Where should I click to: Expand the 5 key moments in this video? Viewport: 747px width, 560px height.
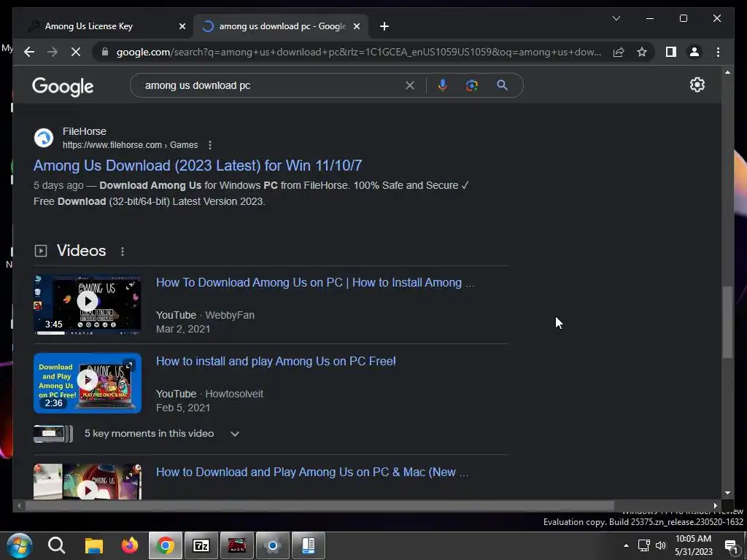click(234, 434)
